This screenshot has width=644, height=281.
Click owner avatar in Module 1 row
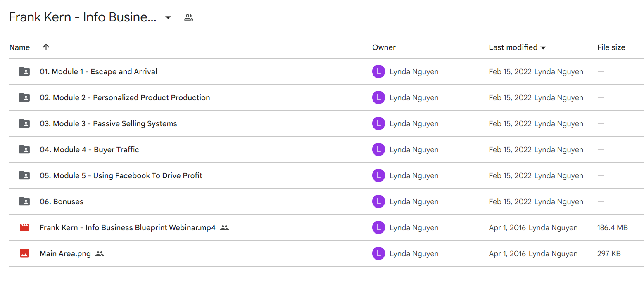pyautogui.click(x=378, y=71)
